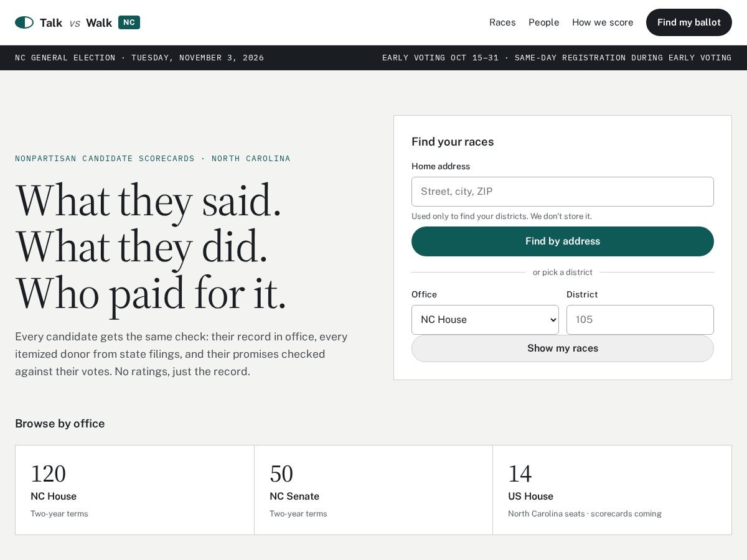This screenshot has height=560, width=747.
Task: Click 'Every candidate gets the same check' paragraph
Action: (181, 354)
